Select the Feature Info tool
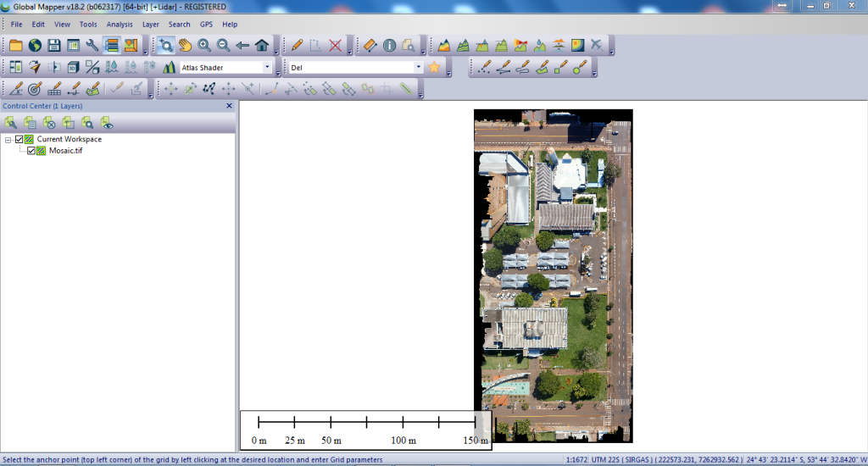This screenshot has width=868, height=466. tap(389, 46)
